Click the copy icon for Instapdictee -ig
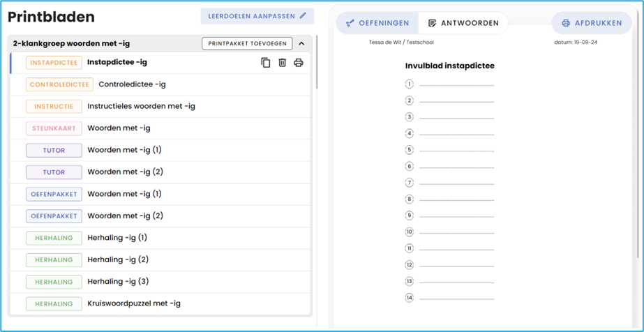644x332 pixels. click(266, 63)
